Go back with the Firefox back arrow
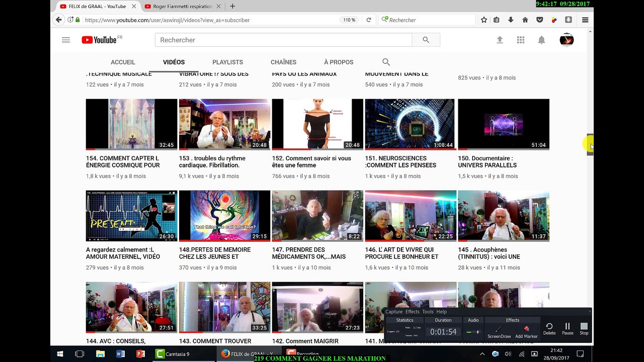This screenshot has height=362, width=644. [x=58, y=20]
